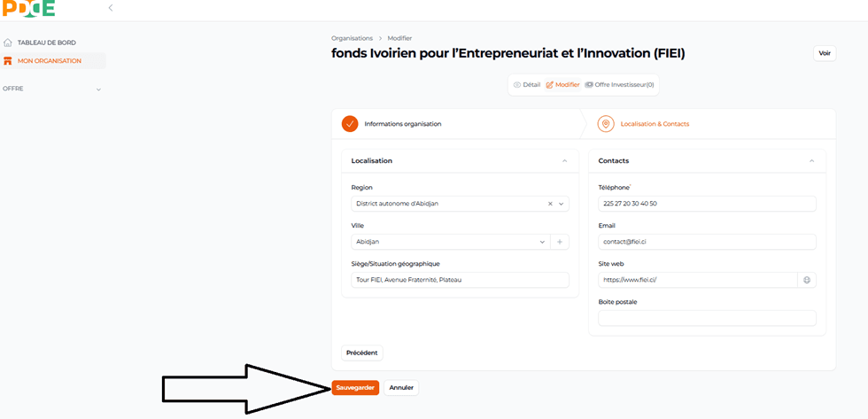The width and height of the screenshot is (868, 419).
Task: Open the Ville dropdown
Action: click(x=542, y=242)
